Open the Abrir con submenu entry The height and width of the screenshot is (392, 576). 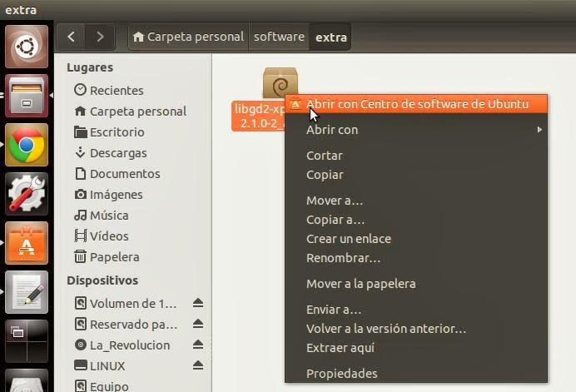coord(416,130)
